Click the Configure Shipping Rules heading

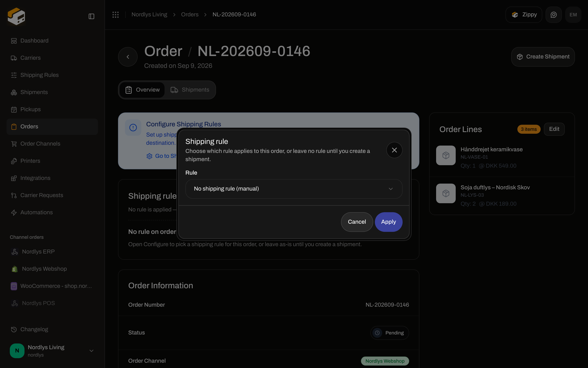click(184, 124)
